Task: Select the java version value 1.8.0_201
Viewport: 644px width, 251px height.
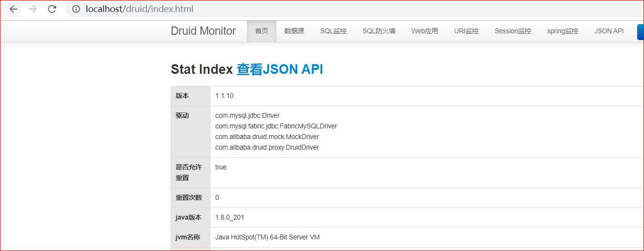Action: click(229, 217)
